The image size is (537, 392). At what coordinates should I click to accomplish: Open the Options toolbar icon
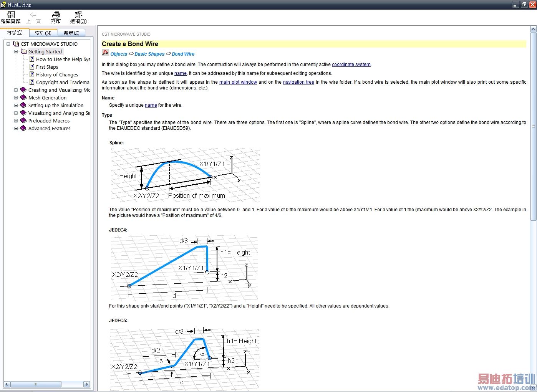pyautogui.click(x=78, y=15)
